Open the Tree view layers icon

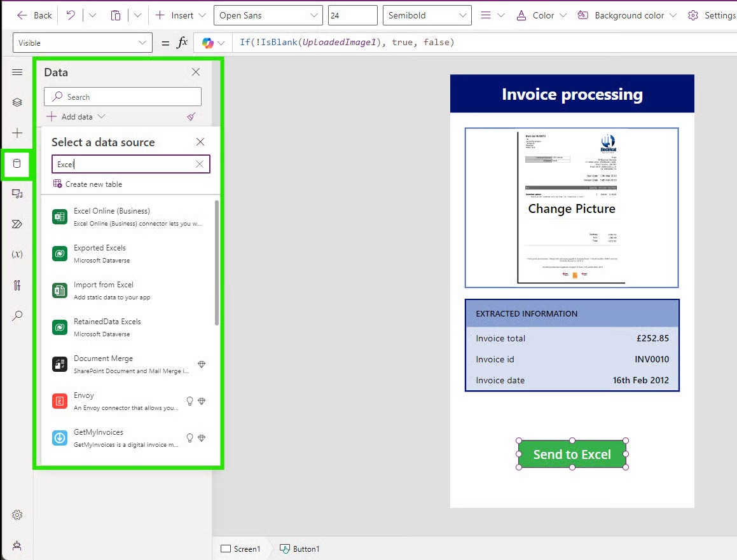17,102
